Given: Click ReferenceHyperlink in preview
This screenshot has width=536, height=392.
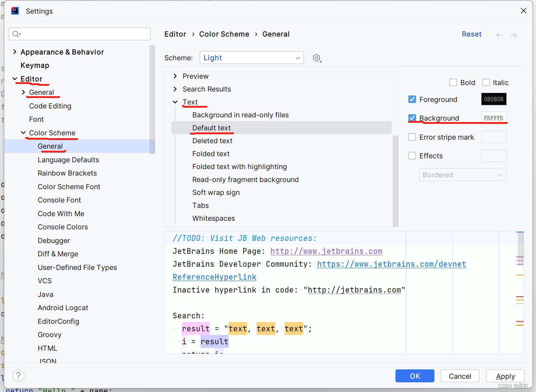Looking at the screenshot, I should [x=215, y=277].
